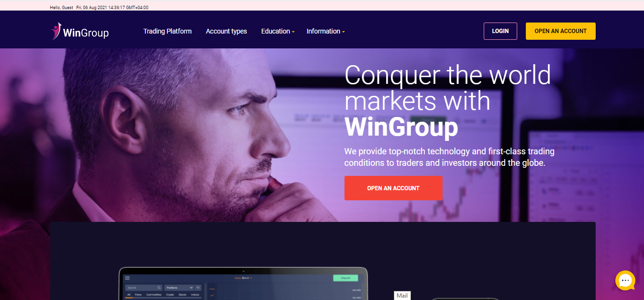Open the Trading Platform page
This screenshot has width=644, height=300.
167,31
